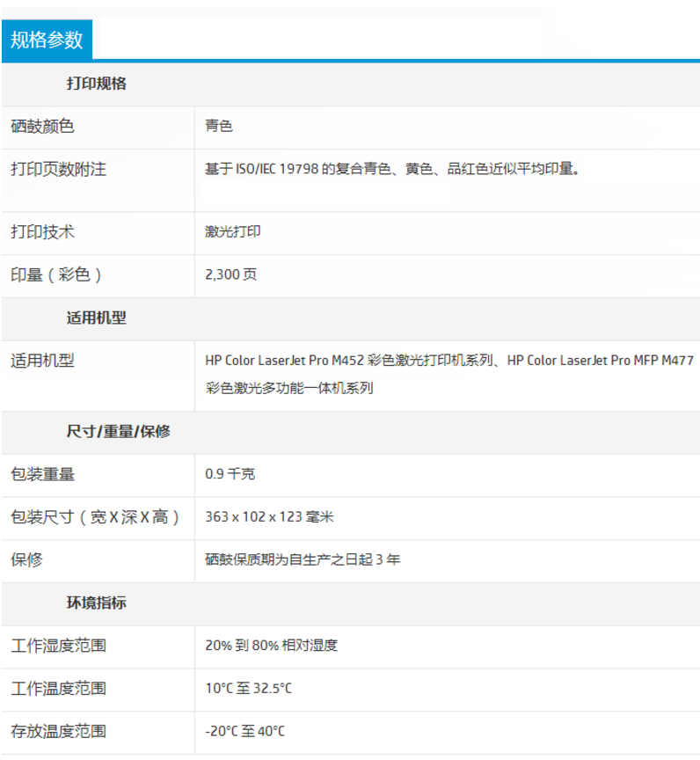The width and height of the screenshot is (700, 760).
Task: Click the 10°C 至 32.5°C value
Action: click(249, 688)
